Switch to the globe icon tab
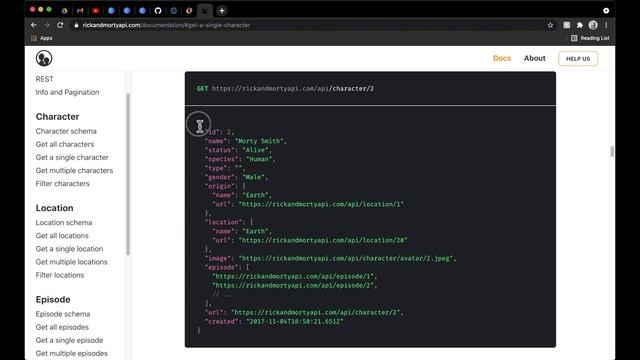This screenshot has height=360, width=640. pyautogui.click(x=173, y=11)
